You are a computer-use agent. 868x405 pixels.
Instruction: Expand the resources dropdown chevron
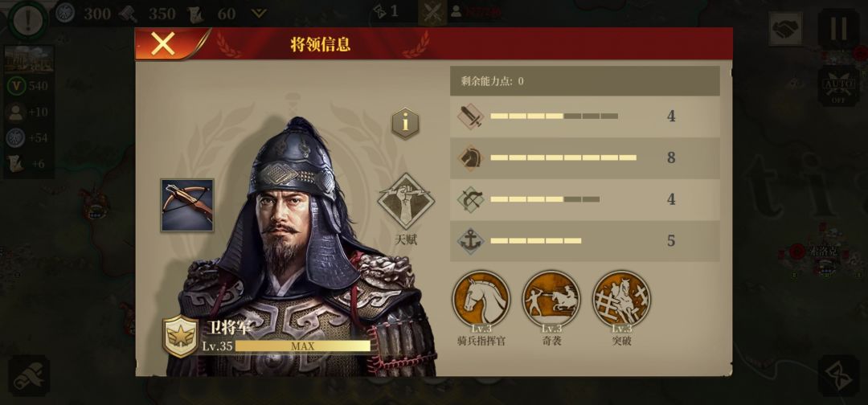tap(259, 14)
